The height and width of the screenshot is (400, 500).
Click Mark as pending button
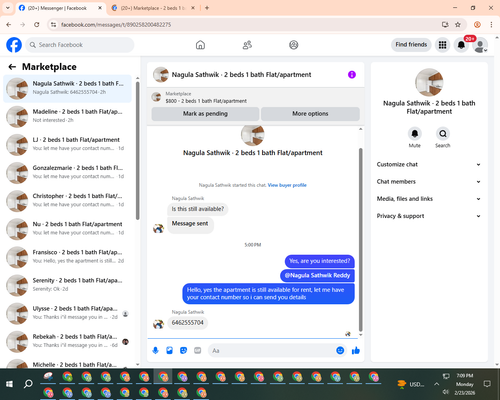[x=205, y=114]
